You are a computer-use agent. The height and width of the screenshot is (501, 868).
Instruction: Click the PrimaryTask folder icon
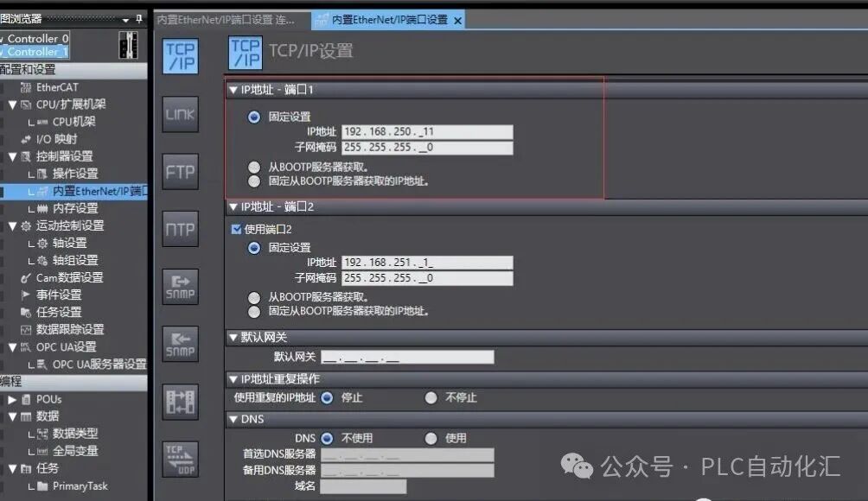(x=42, y=486)
